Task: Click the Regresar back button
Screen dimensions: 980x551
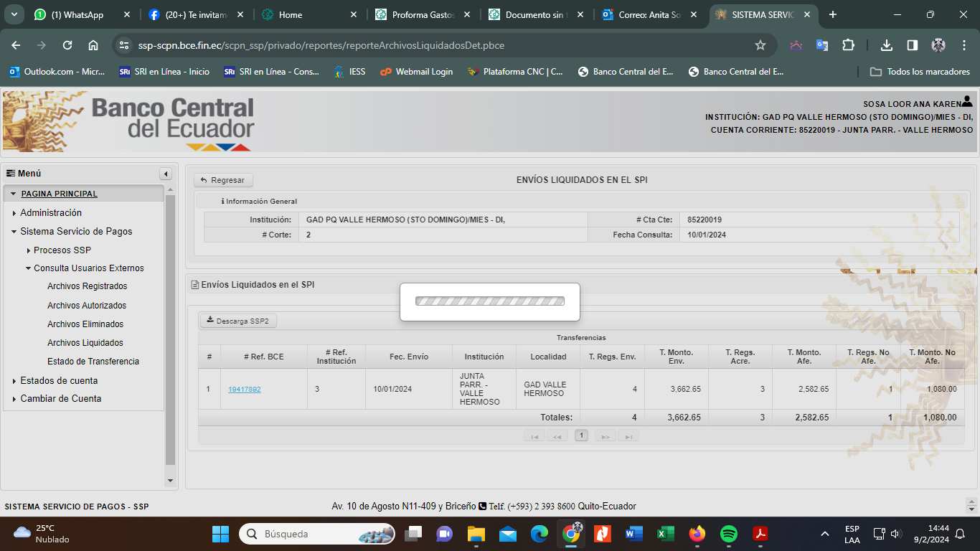Action: 223,180
